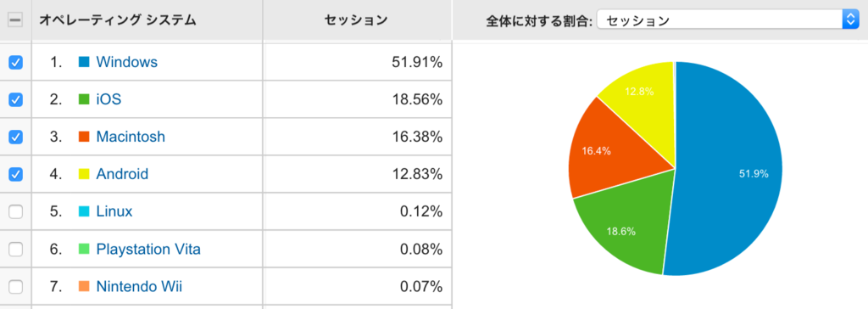
Task: Open the Playstation Vita link
Action: point(148,250)
